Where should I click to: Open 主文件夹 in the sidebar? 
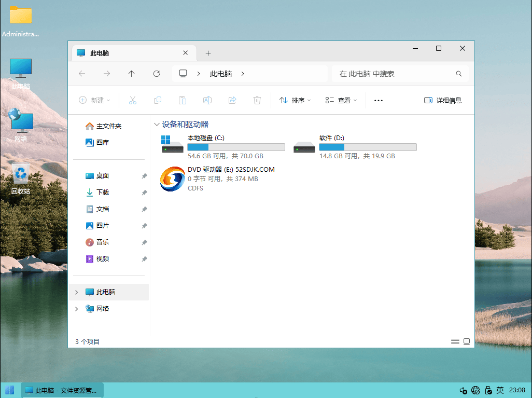click(104, 126)
